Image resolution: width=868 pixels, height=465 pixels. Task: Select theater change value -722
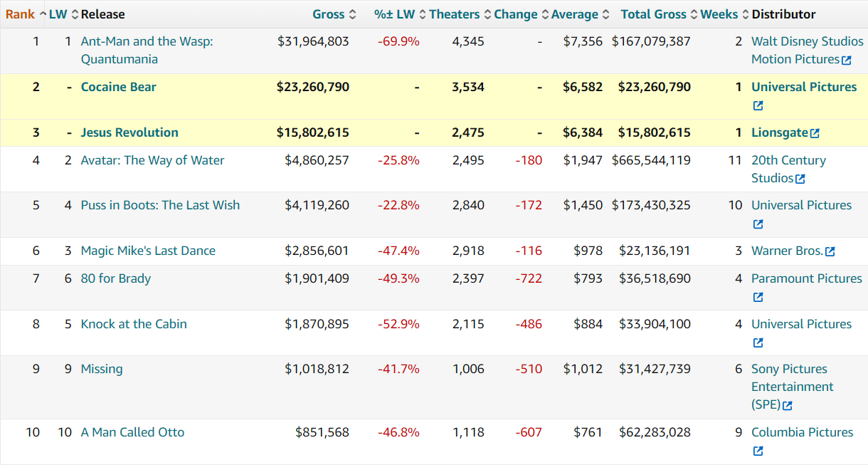[x=529, y=278]
